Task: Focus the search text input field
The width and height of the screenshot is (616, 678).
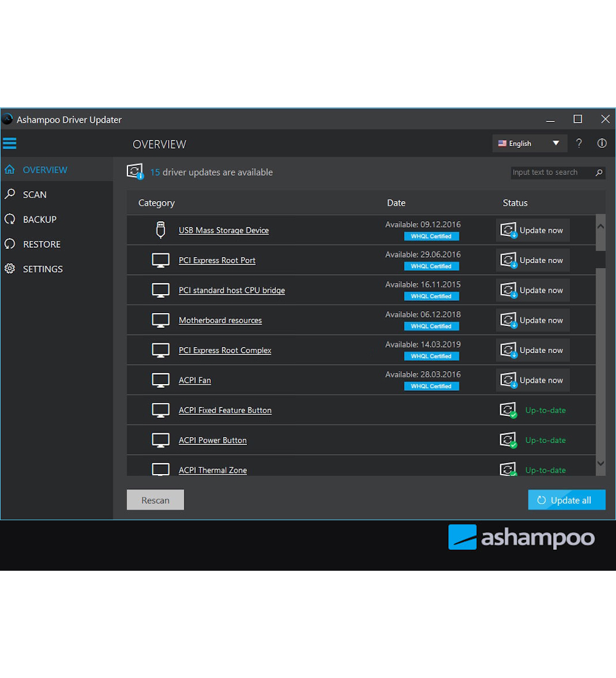Action: tap(550, 173)
